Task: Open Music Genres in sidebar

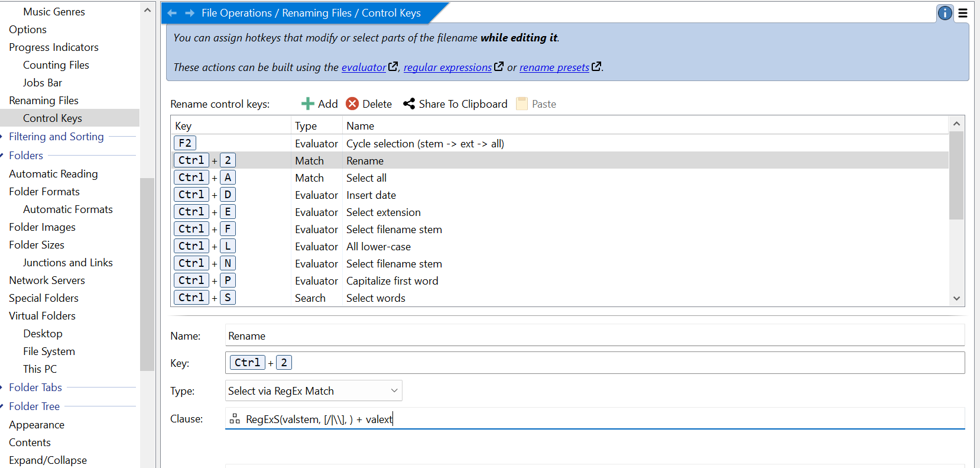Action: coord(54,12)
